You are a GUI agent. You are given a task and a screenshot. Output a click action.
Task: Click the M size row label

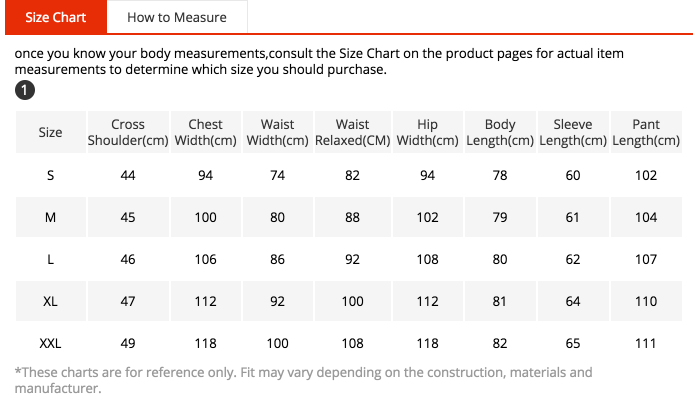tap(50, 217)
